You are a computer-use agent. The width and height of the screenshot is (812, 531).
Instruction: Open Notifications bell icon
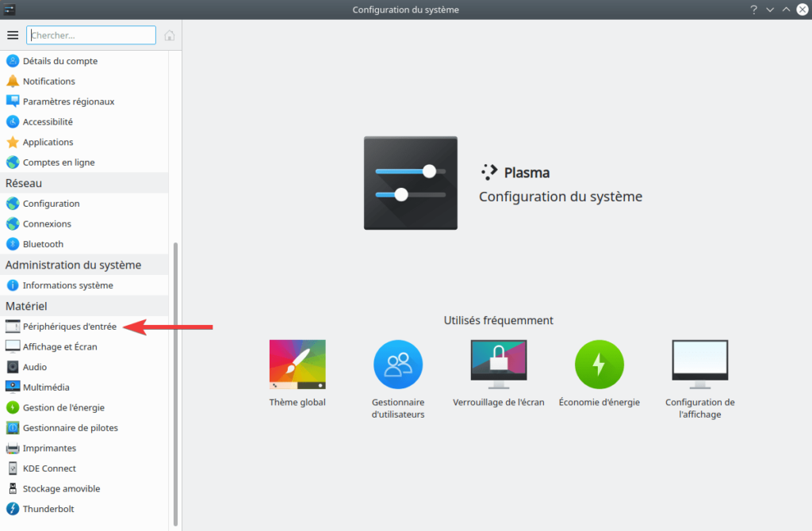(13, 82)
